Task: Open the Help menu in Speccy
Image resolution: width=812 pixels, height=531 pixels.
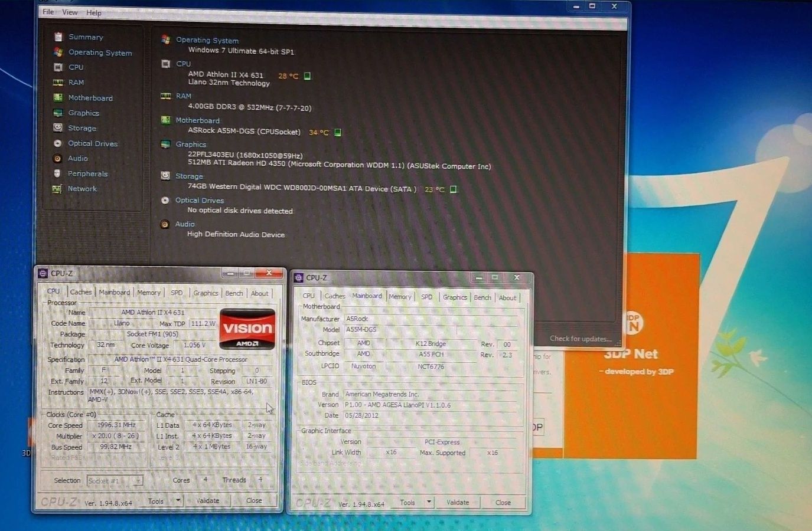Action: 94,12
